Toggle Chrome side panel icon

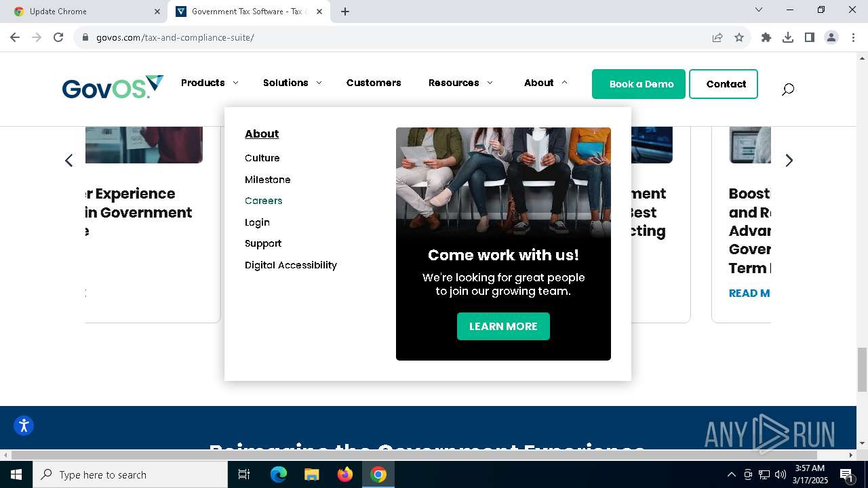tap(810, 37)
